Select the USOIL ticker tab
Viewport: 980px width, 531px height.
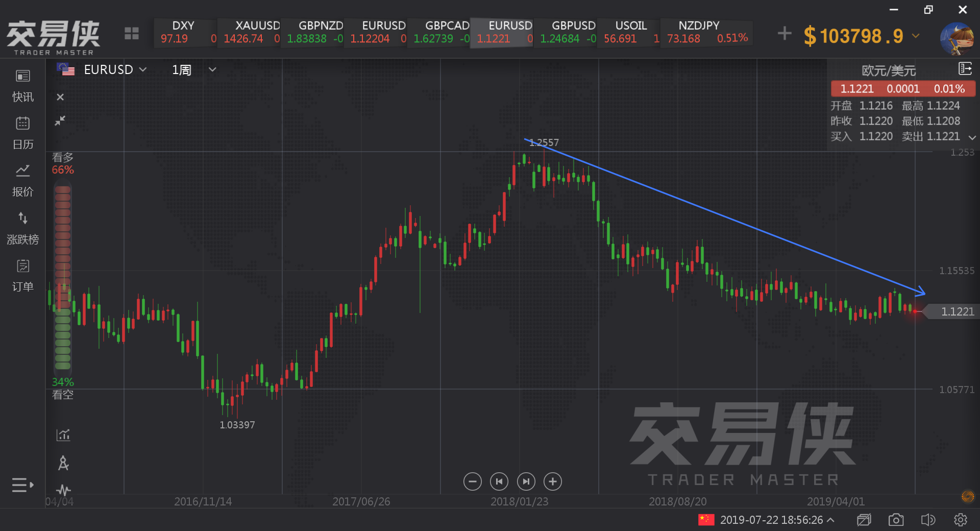coord(630,33)
